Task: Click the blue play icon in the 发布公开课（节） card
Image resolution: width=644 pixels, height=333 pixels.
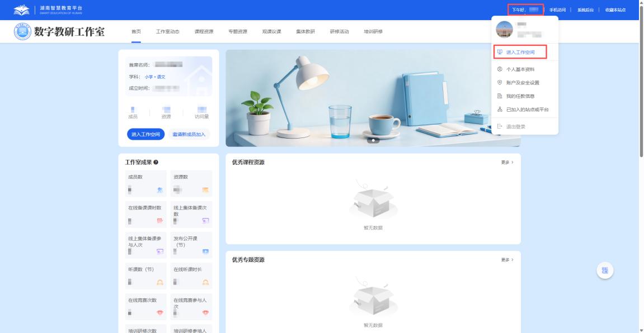Action: tap(205, 251)
